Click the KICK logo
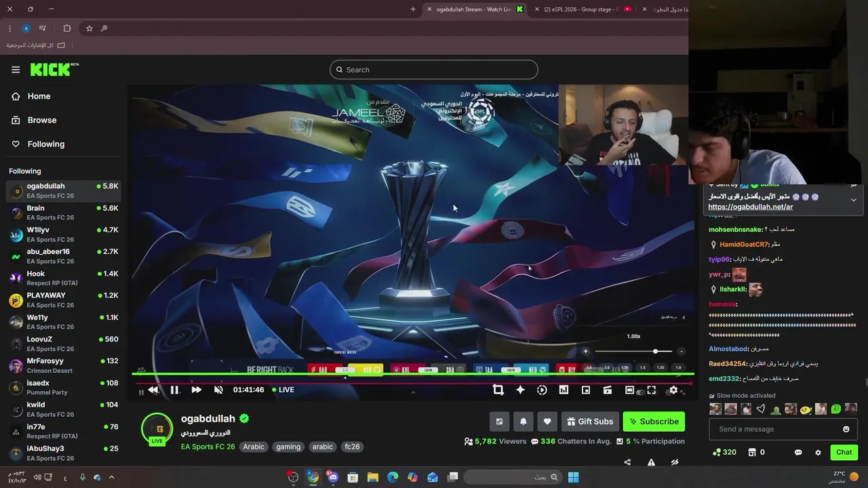Screen dimensions: 868x488 coord(54,69)
